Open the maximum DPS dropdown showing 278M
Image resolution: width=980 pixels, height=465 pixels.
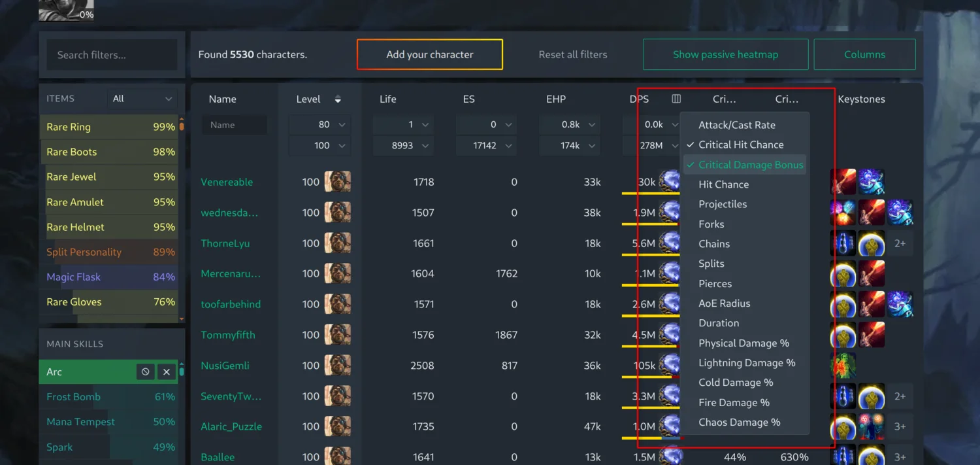[x=651, y=145]
